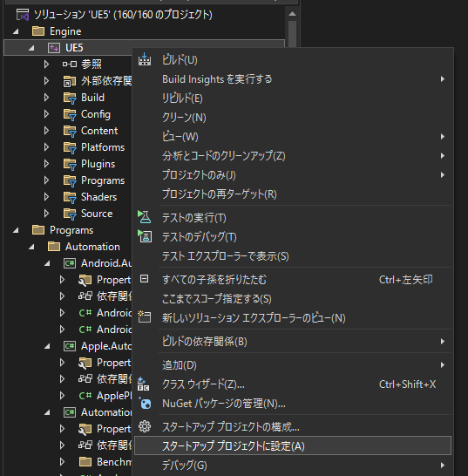Open the ビュー(W) submenu
Viewport: 468px width, 476px height.
(293, 137)
